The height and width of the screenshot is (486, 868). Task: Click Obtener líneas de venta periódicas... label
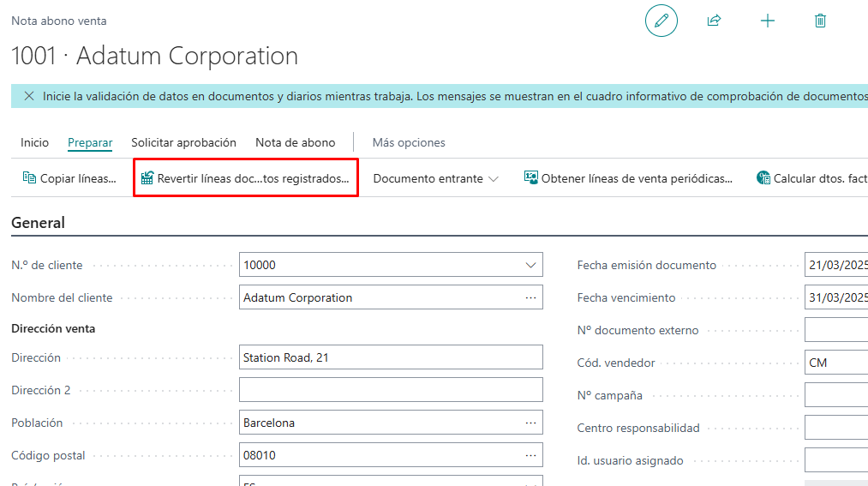tap(637, 178)
